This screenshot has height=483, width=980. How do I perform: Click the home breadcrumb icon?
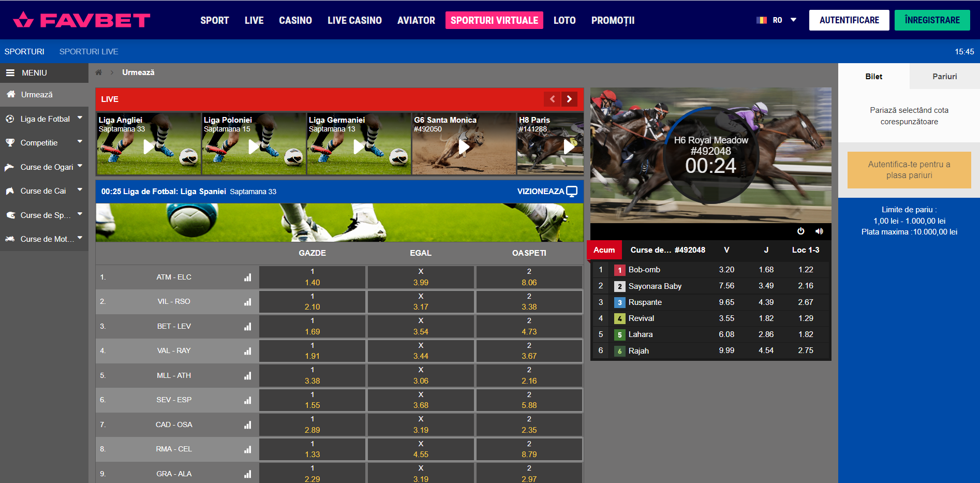click(x=98, y=72)
